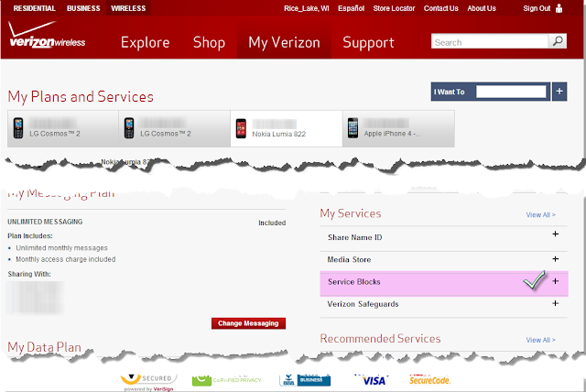Click the BBB Business badge

tap(305, 380)
